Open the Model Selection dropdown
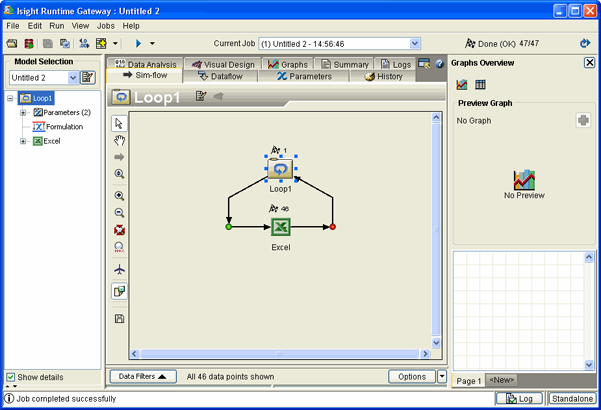The image size is (601, 410). (73, 78)
